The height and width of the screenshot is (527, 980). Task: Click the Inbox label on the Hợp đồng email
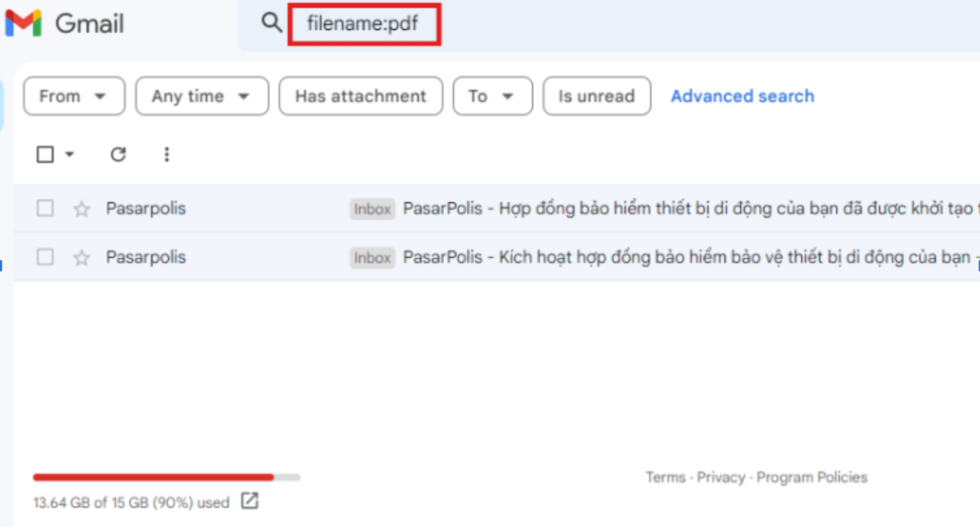coord(372,209)
